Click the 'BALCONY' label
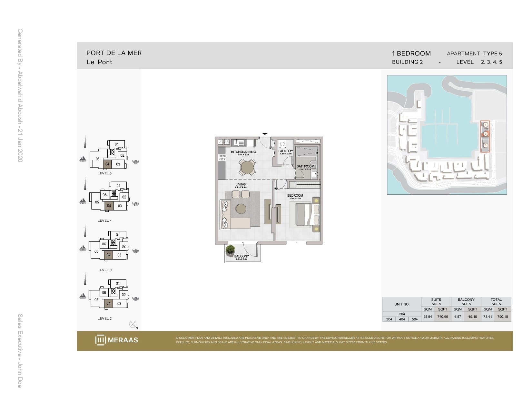The image size is (532, 411). pos(241,256)
